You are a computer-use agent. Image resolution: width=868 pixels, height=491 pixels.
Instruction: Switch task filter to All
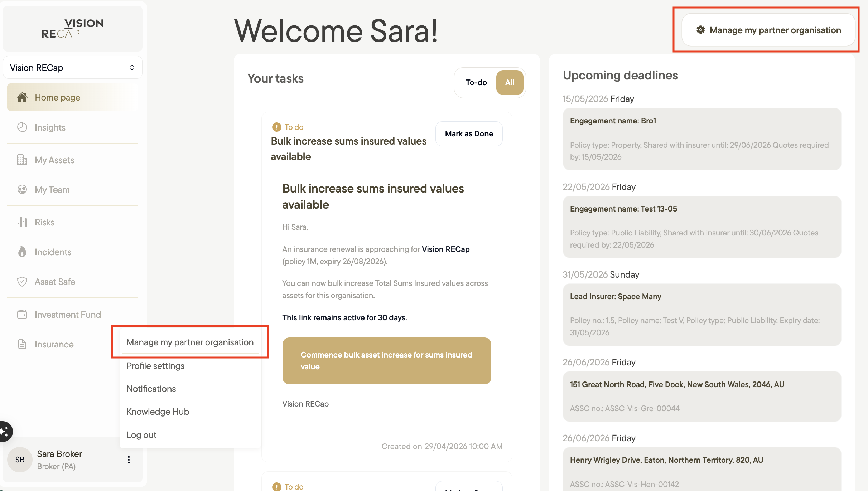[x=510, y=82]
